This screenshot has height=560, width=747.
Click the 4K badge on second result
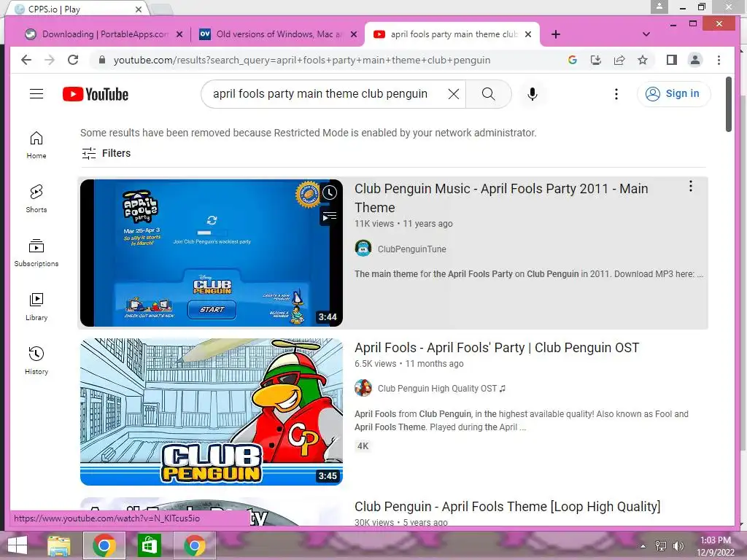click(363, 446)
